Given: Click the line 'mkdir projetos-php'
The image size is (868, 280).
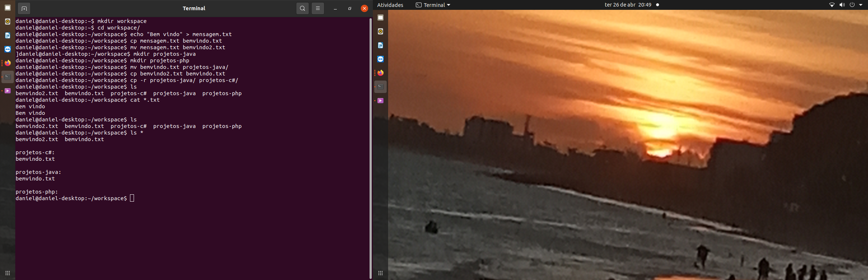Looking at the screenshot, I should (160, 61).
